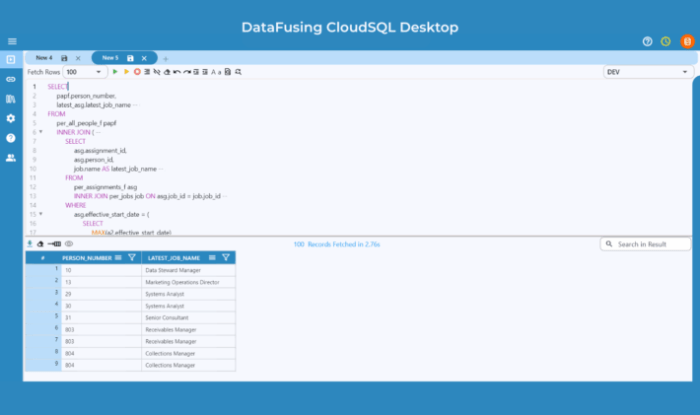
Task: Switch to the New 4 tab
Action: click(44, 58)
